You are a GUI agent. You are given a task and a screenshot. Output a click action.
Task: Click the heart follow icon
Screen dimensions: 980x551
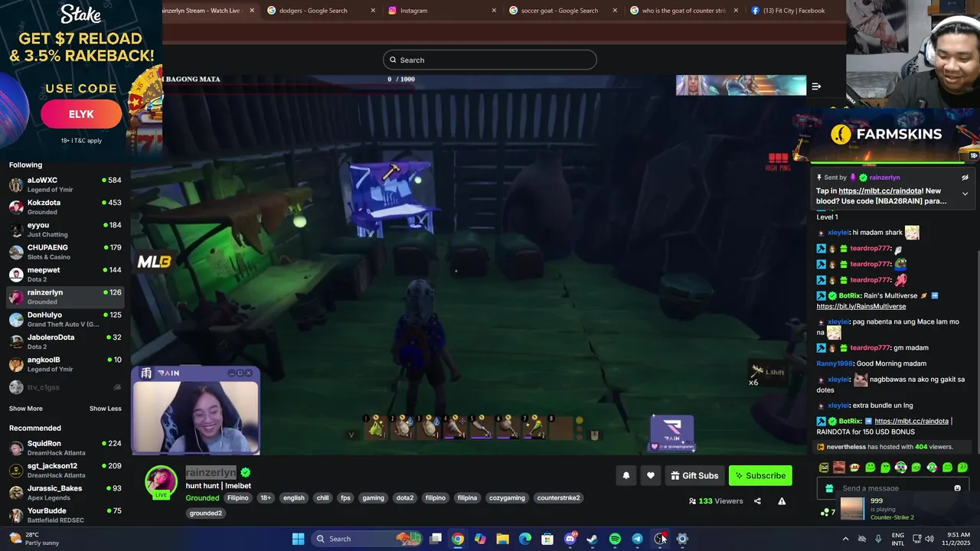[651, 476]
